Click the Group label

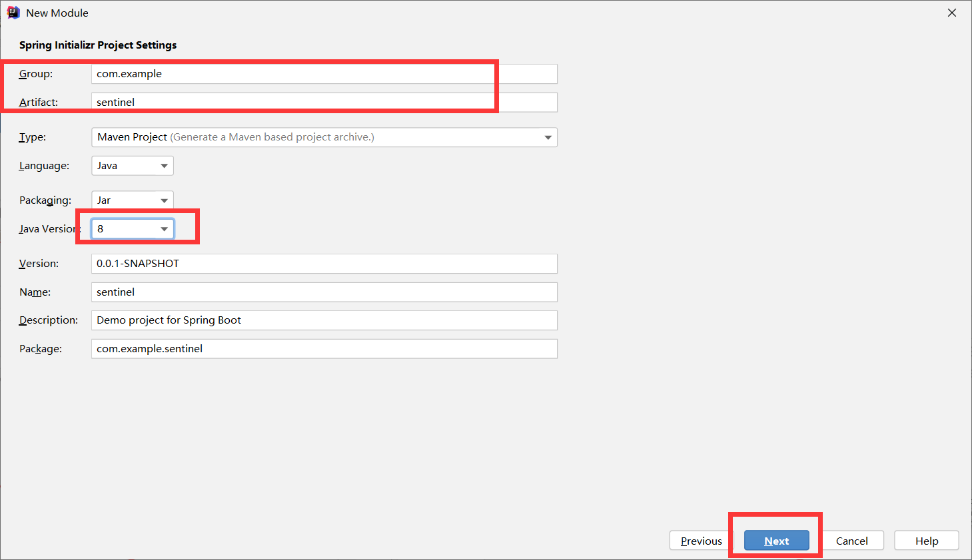coord(36,74)
